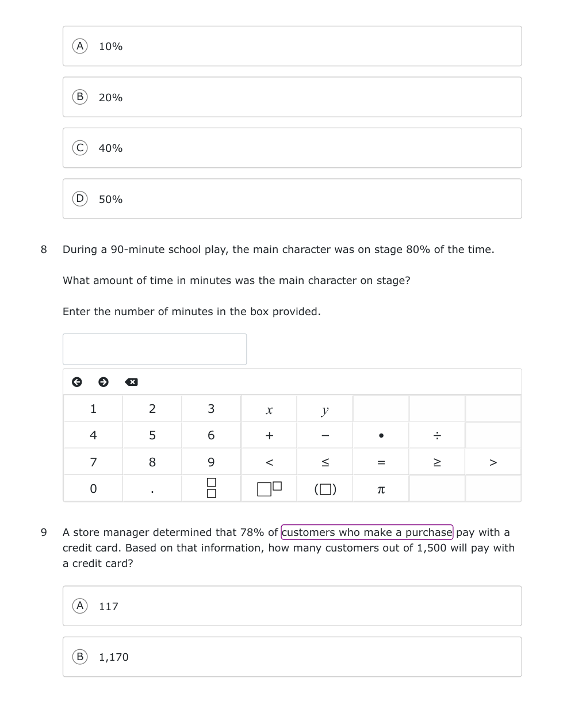
Task: Click the minutes answer input box
Action: point(155,349)
